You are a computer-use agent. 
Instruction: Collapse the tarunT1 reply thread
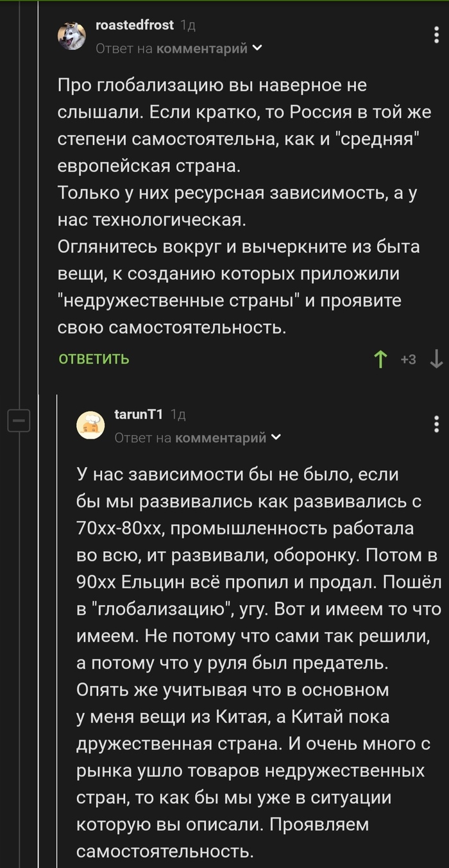19,421
